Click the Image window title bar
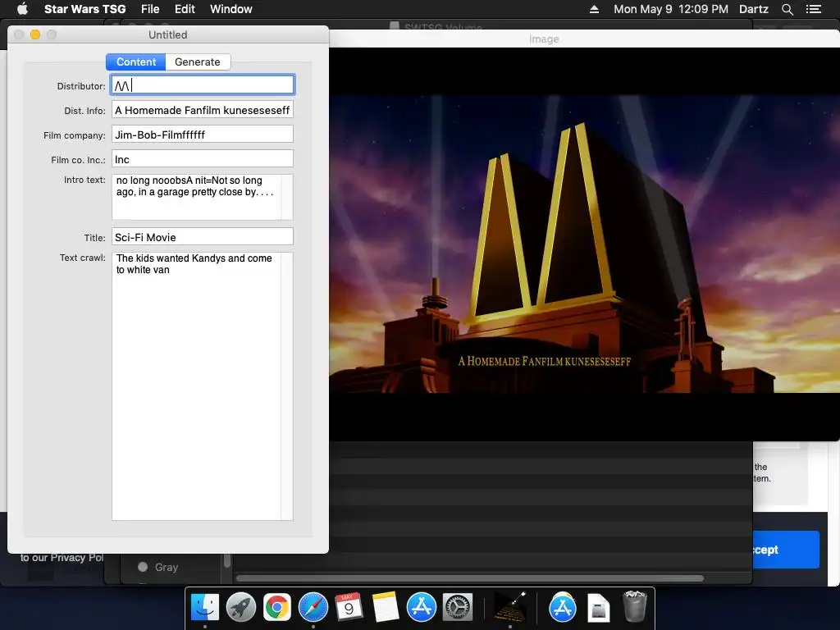Viewport: 840px width, 630px height. click(584, 39)
